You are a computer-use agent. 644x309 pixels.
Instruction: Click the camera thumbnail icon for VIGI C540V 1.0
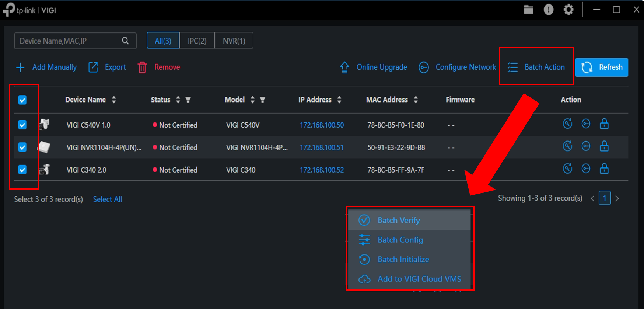coord(44,124)
